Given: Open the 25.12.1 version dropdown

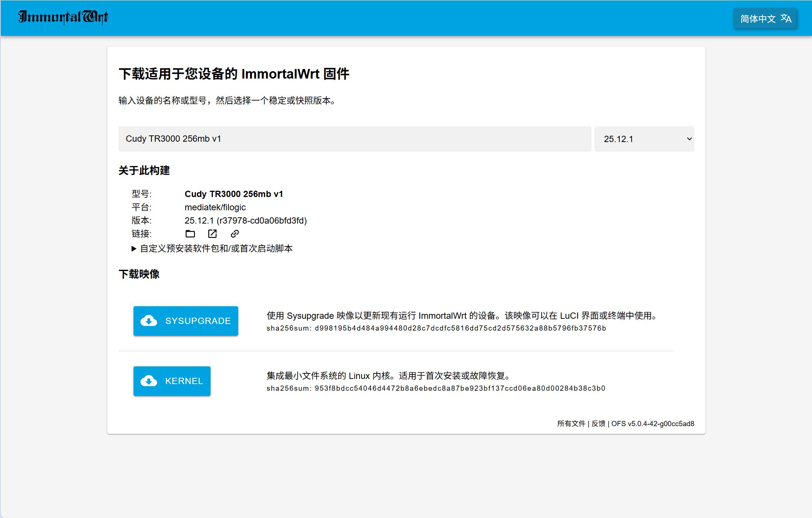Looking at the screenshot, I should click(x=644, y=139).
